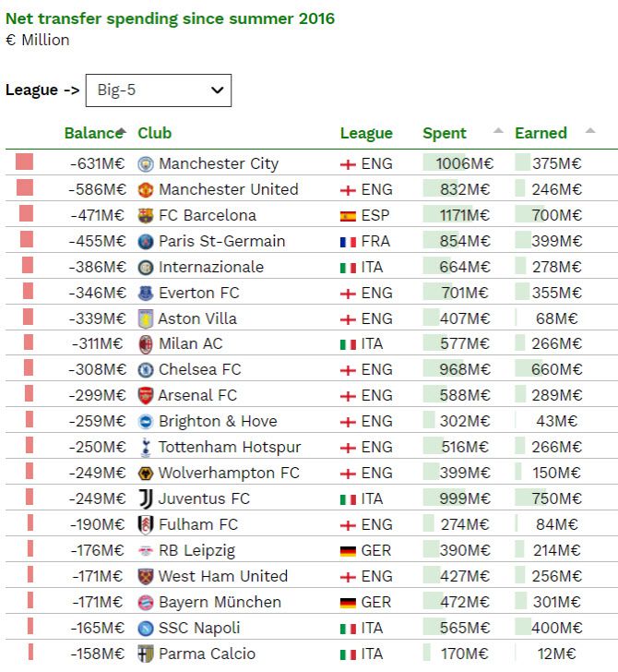The height and width of the screenshot is (672, 618).
Task: Click the Paris St-Germain club crest
Action: click(146, 241)
